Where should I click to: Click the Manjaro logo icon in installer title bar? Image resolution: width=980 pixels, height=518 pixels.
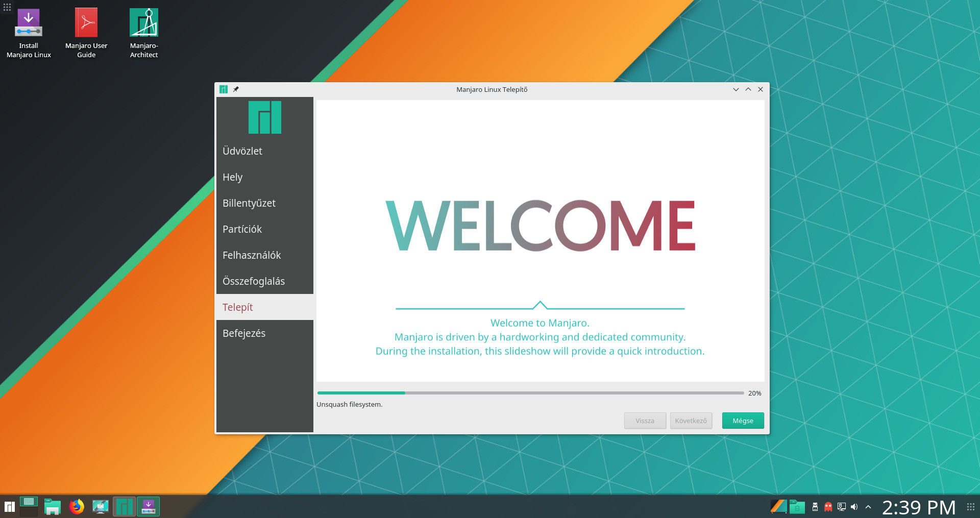pos(224,89)
